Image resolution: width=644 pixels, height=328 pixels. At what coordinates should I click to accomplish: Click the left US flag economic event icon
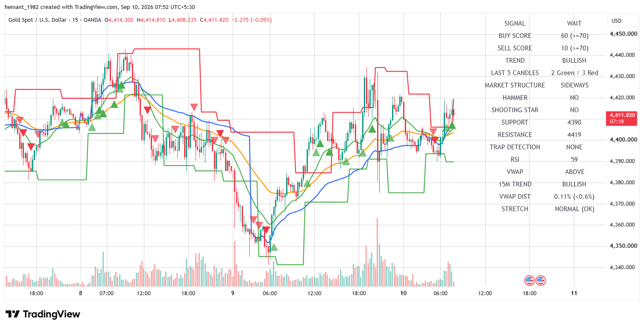(530, 281)
